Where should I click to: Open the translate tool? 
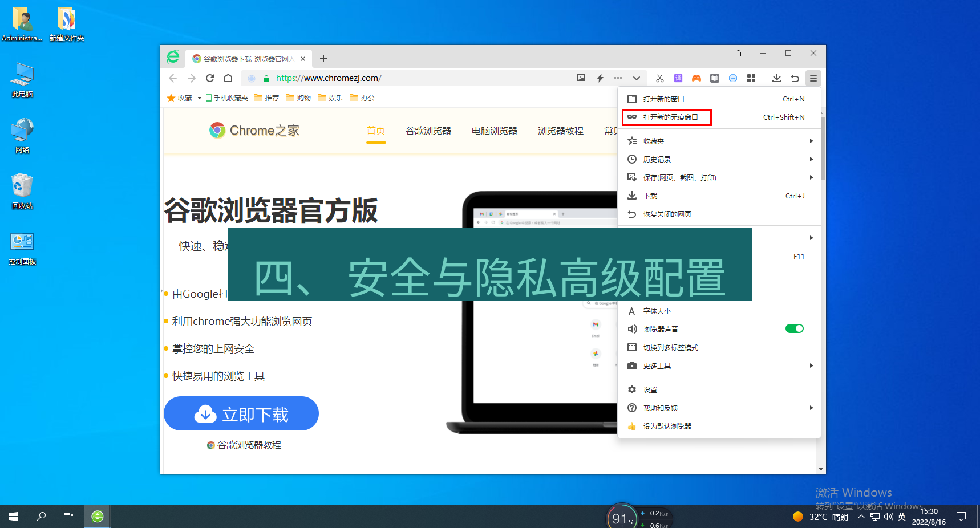tap(678, 78)
